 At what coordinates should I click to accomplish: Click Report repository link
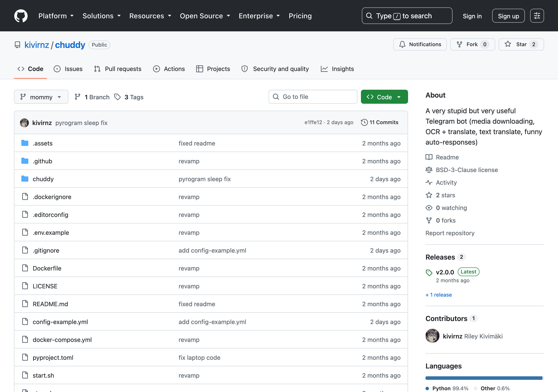pyautogui.click(x=450, y=233)
